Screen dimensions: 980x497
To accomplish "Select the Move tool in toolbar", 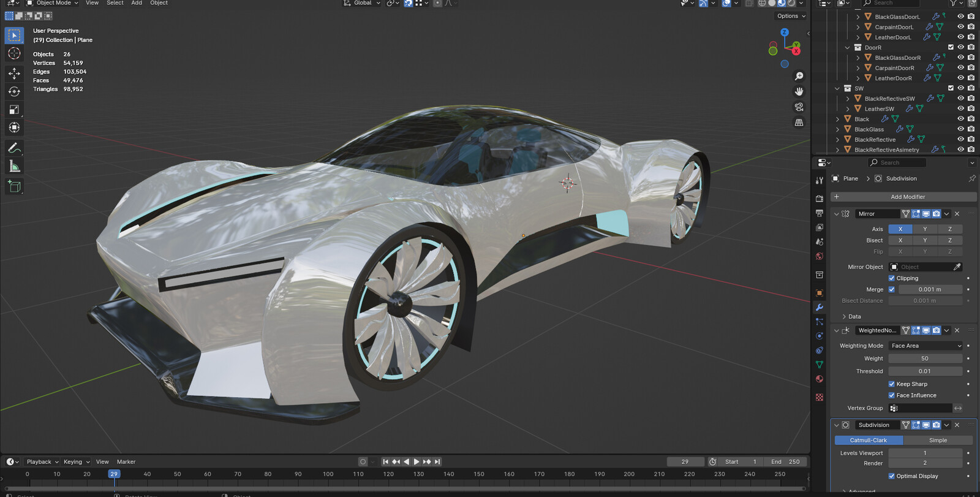I will click(14, 73).
